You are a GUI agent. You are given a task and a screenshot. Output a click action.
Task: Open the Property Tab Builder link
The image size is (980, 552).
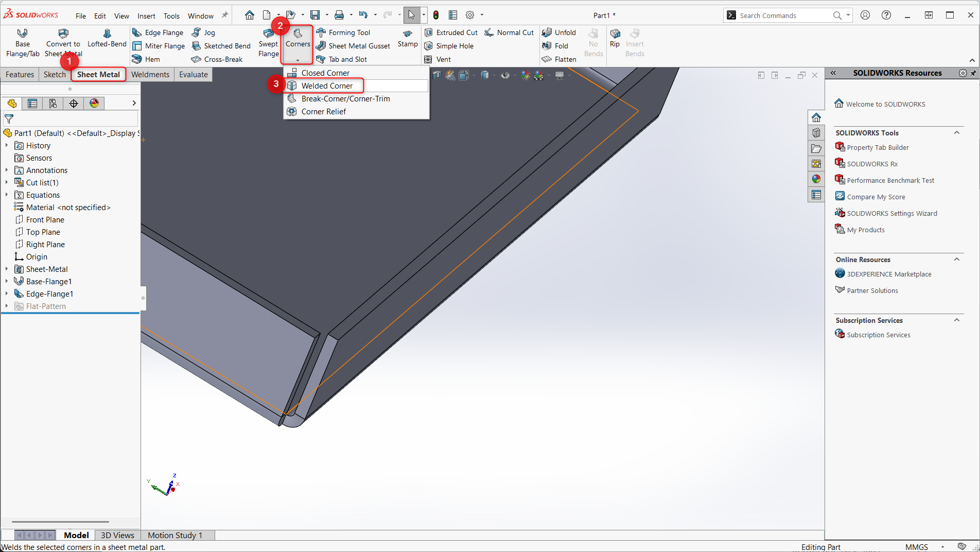point(878,147)
